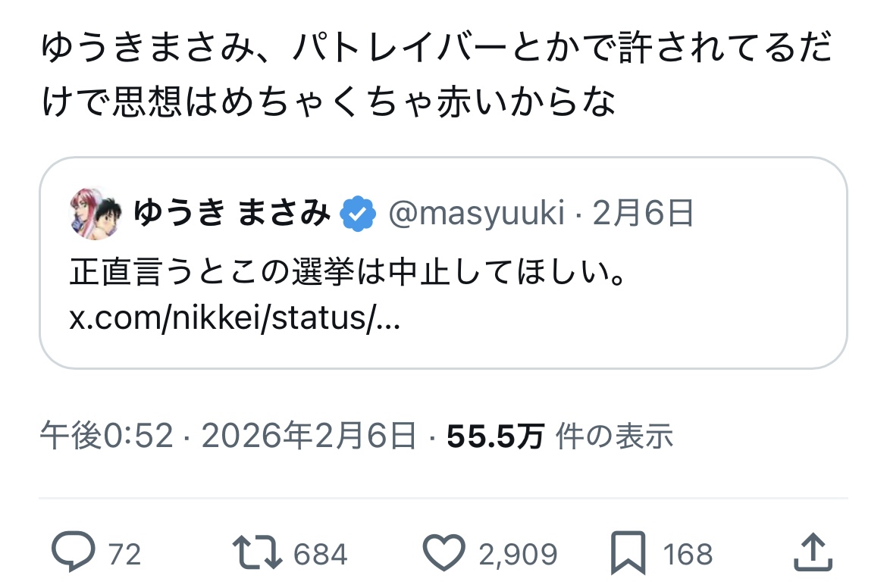This screenshot has height=588, width=887.
Task: Bookmark this post with the bookmark icon
Action: pyautogui.click(x=628, y=553)
